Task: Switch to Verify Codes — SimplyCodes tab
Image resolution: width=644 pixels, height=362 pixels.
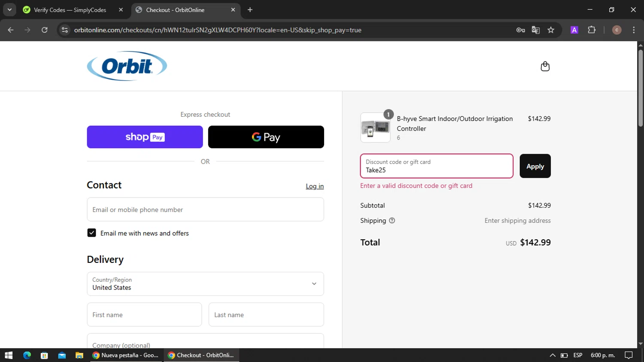Action: (x=70, y=10)
